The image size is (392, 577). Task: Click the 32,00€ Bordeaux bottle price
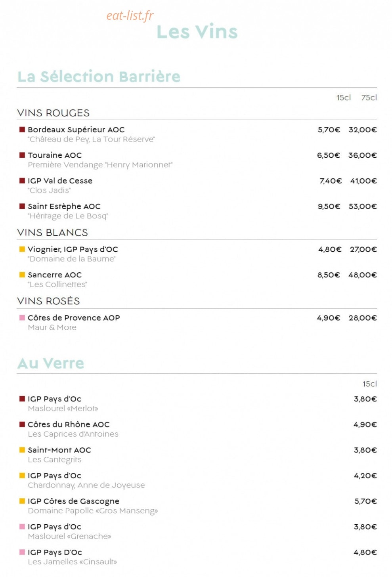pos(363,130)
